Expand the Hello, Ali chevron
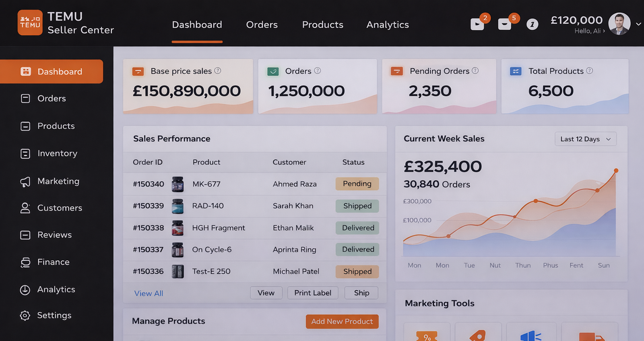This screenshot has height=341, width=644. [604, 31]
